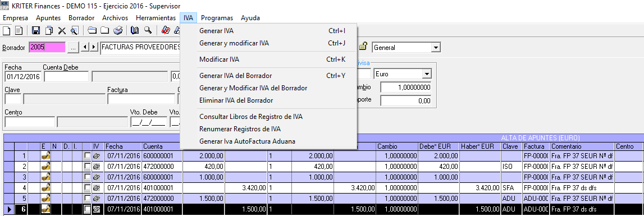Click the Factura input field

click(141, 99)
